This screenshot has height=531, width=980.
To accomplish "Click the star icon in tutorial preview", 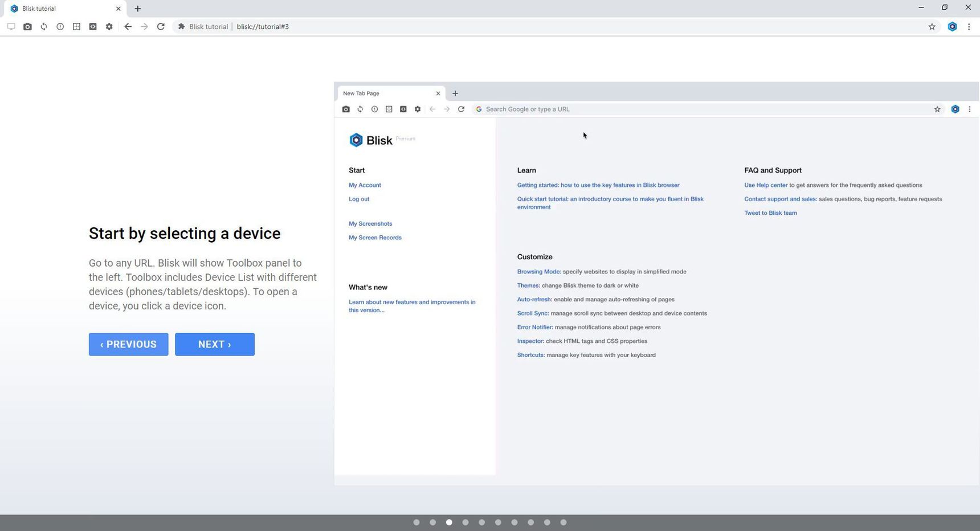I will pos(937,109).
